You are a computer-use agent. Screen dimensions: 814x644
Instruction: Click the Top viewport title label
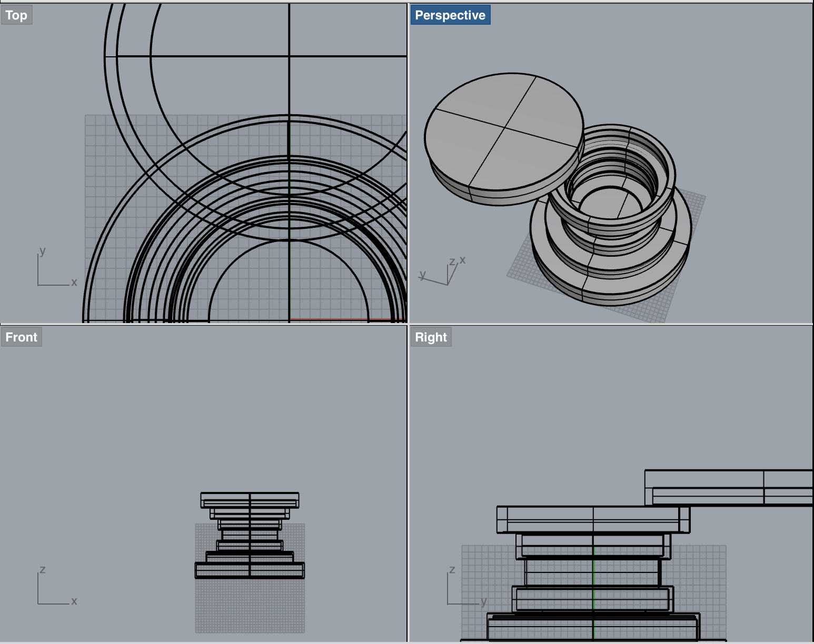(x=16, y=15)
